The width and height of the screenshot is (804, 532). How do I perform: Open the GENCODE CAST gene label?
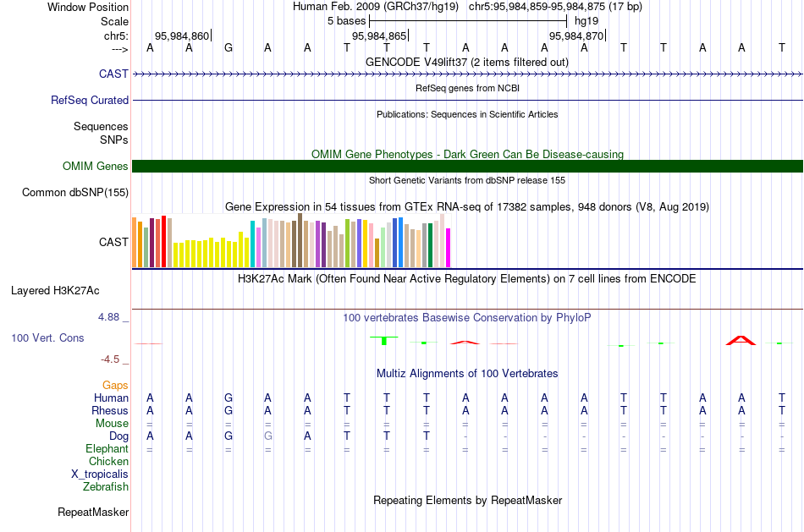tap(113, 74)
